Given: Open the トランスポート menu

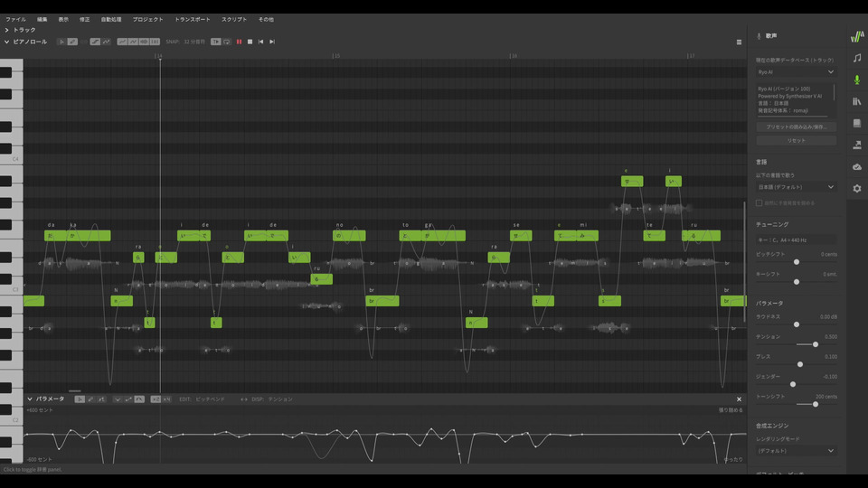Looking at the screenshot, I should click(x=193, y=19).
